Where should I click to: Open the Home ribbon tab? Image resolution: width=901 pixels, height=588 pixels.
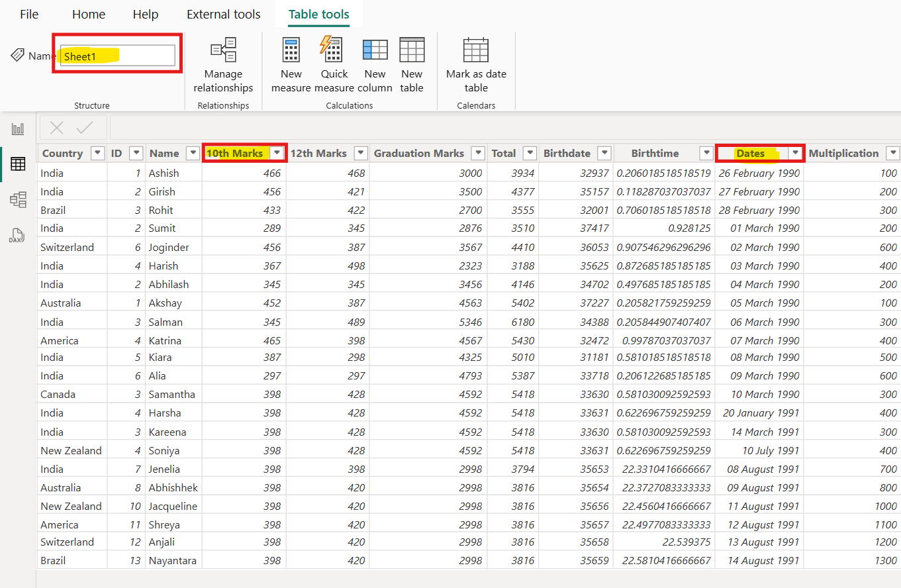(x=88, y=14)
